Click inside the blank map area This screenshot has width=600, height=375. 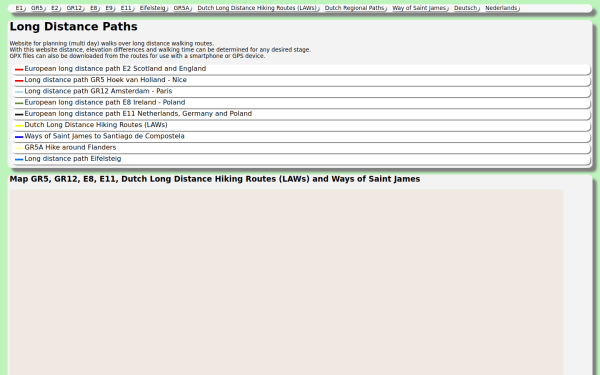286,282
